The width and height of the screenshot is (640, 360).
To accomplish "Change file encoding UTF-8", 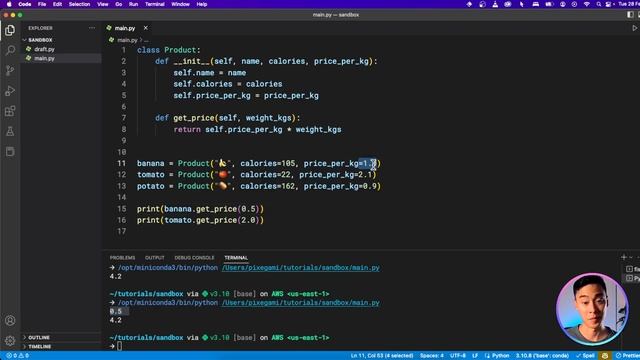I will point(458,356).
